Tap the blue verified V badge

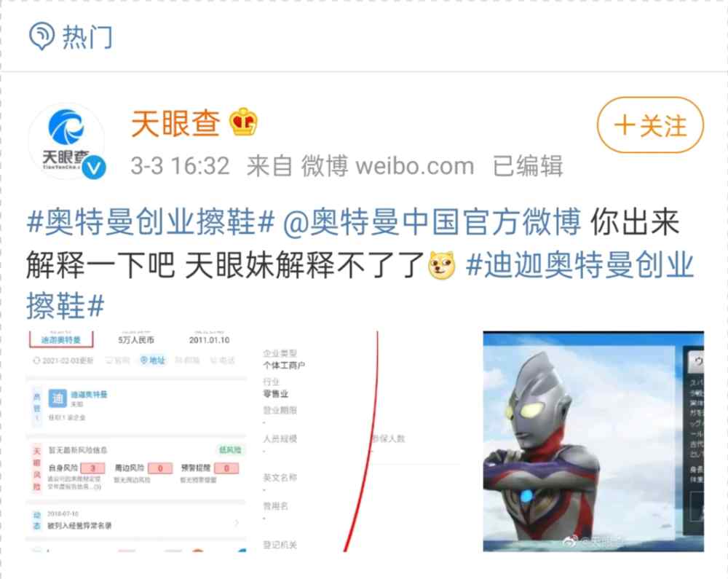94,168
